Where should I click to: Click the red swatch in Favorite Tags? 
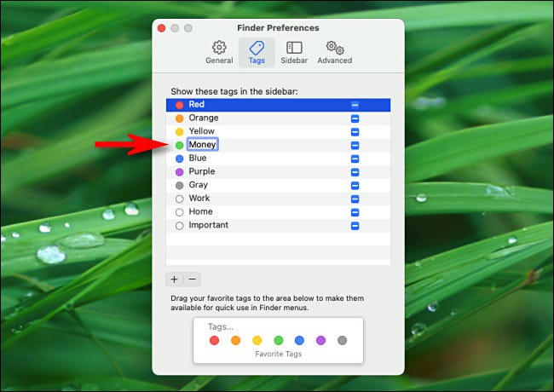point(214,340)
